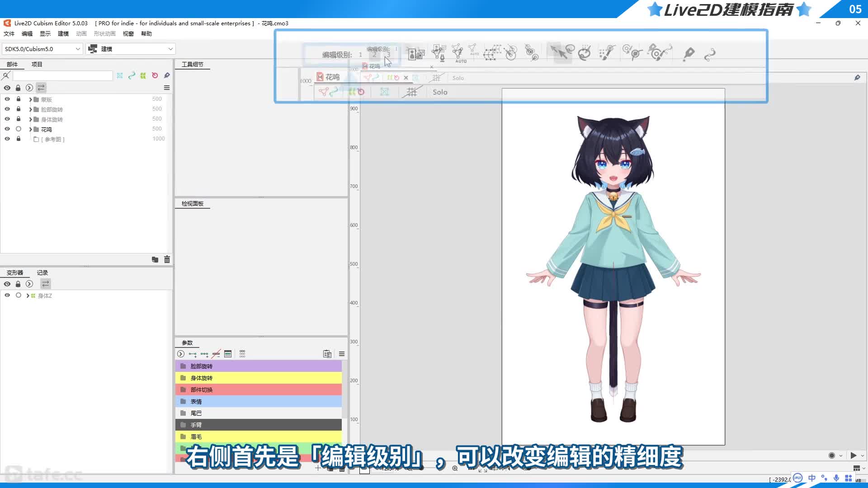Open the 文件 menu

tap(9, 34)
